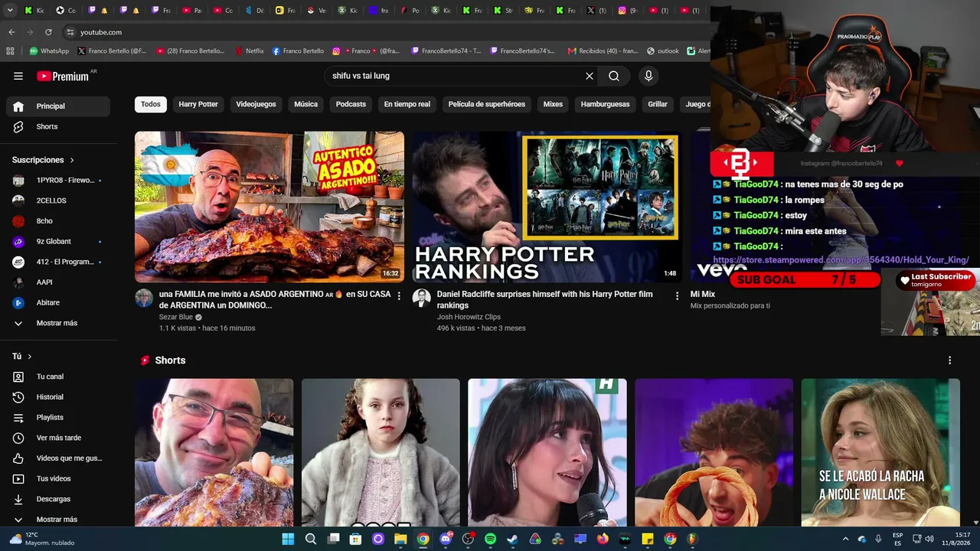Open Tu canal in the sidebar
This screenshot has height=551, width=980.
58,377
